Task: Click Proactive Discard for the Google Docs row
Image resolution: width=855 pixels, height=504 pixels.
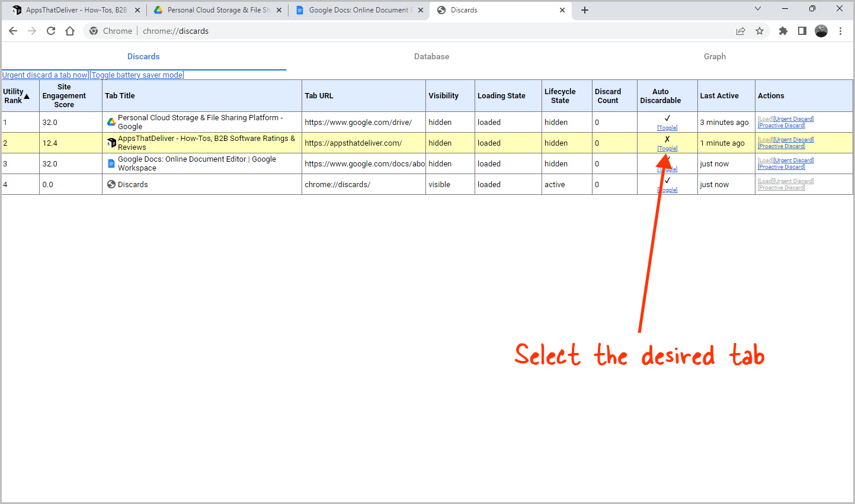Action: [x=781, y=166]
